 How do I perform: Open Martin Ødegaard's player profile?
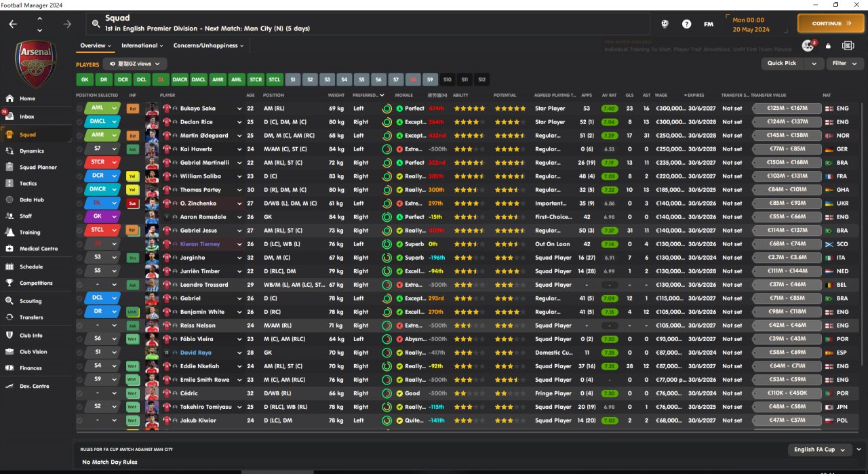[205, 136]
